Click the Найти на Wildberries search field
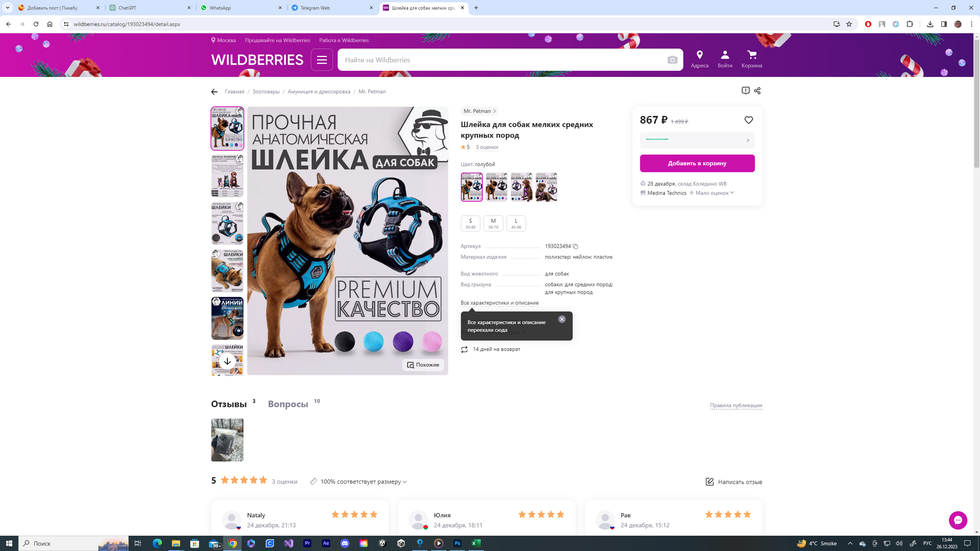The height and width of the screenshot is (551, 980). [502, 60]
